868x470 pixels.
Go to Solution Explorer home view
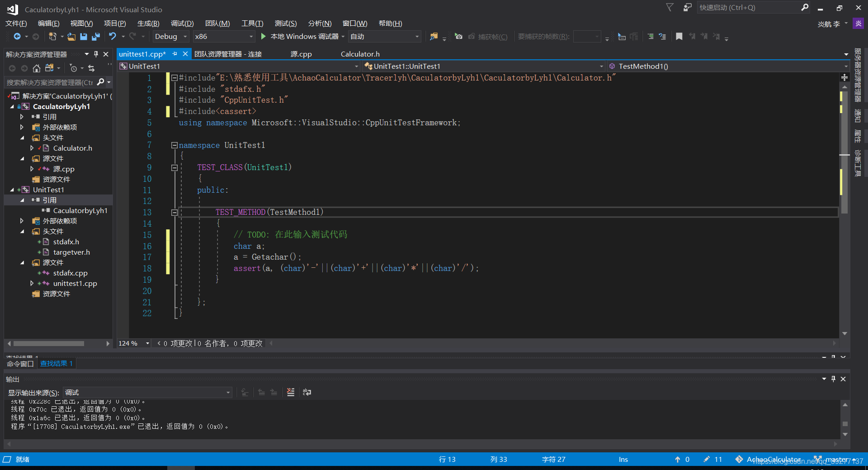[x=37, y=68]
